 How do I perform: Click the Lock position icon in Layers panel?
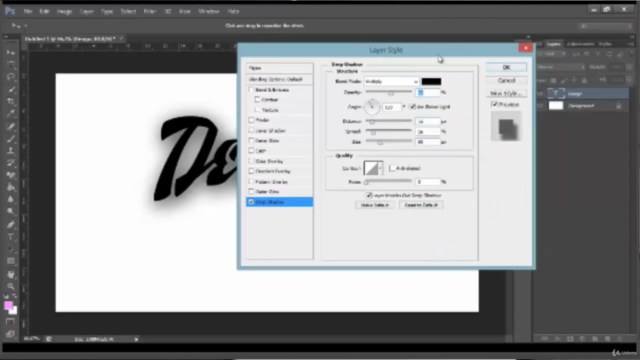[x=574, y=80]
